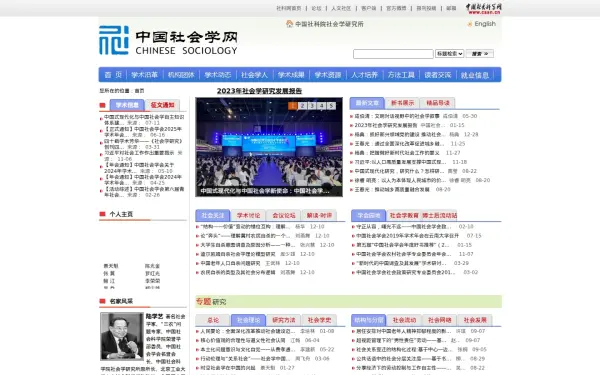The image size is (600, 375).
Task: Click the 搜索 search button
Action: (x=480, y=54)
